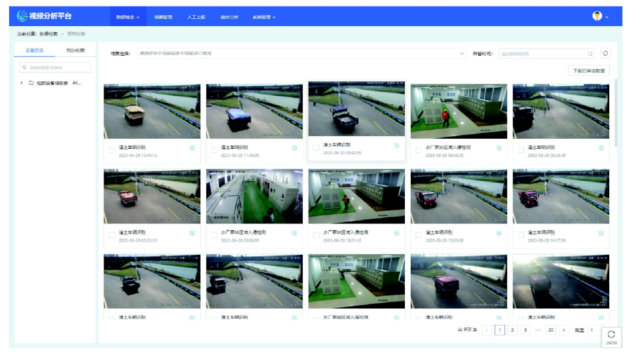Tick the checkbox on the 15:05:08 card
Screen dimensions: 644x355
click(419, 235)
